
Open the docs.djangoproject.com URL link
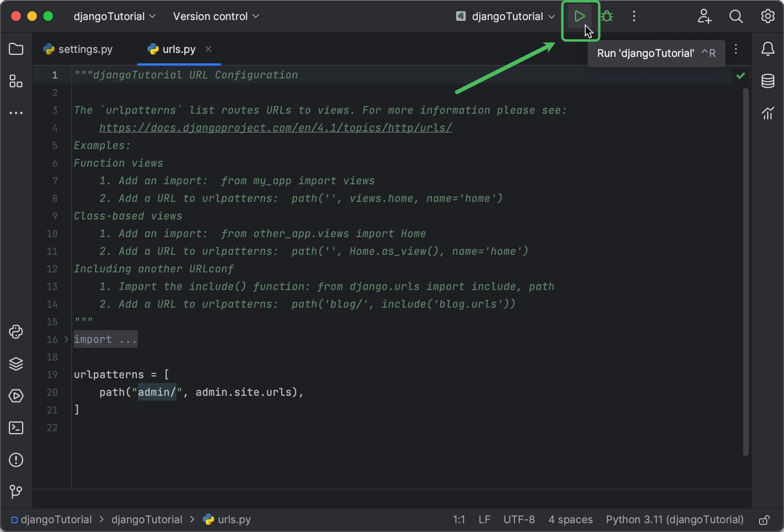[x=275, y=127]
